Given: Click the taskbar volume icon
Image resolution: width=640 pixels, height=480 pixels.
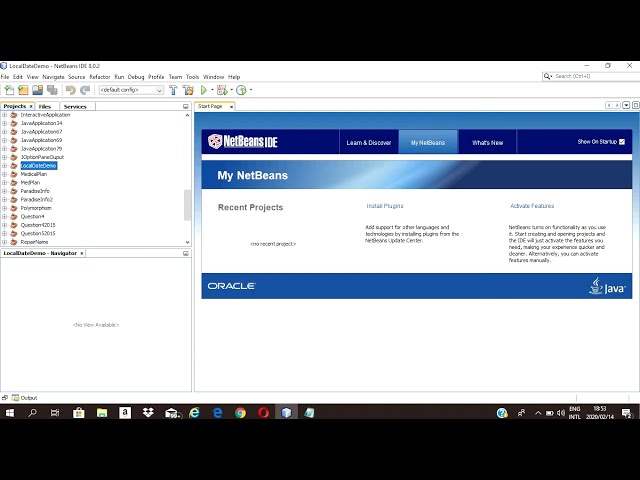Looking at the screenshot, I should [x=561, y=413].
